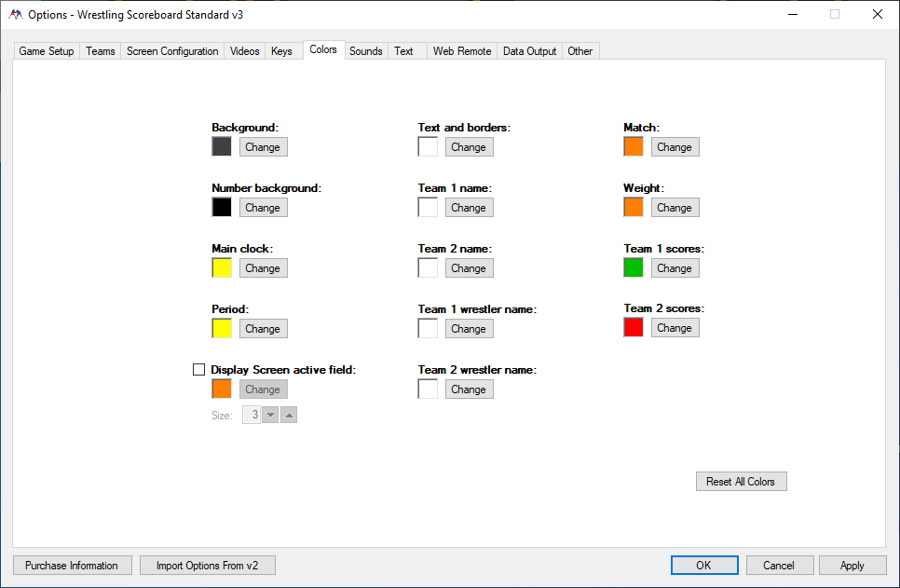Switch to the Game Setup tab
900x588 pixels.
click(47, 51)
